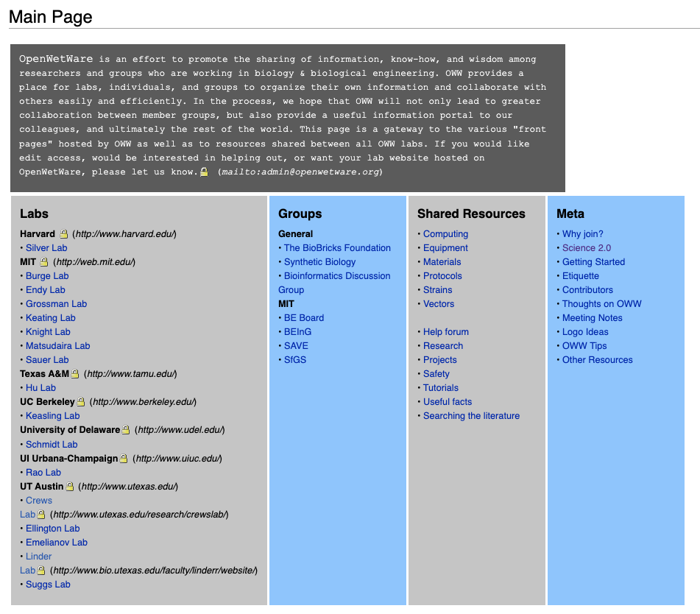Viewport: 700px width, 614px height.
Task: Click the lock icon beside Harvard
Action: [64, 234]
